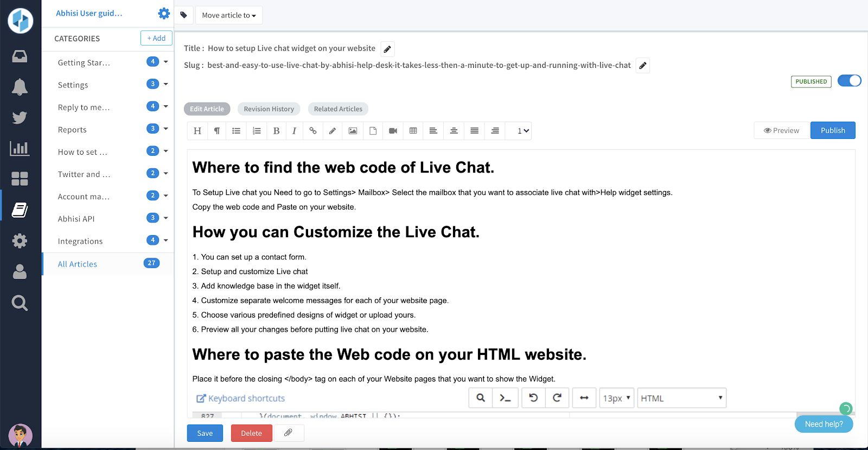Click the Preview button
Viewport: 868px width, 450px height.
click(x=781, y=130)
